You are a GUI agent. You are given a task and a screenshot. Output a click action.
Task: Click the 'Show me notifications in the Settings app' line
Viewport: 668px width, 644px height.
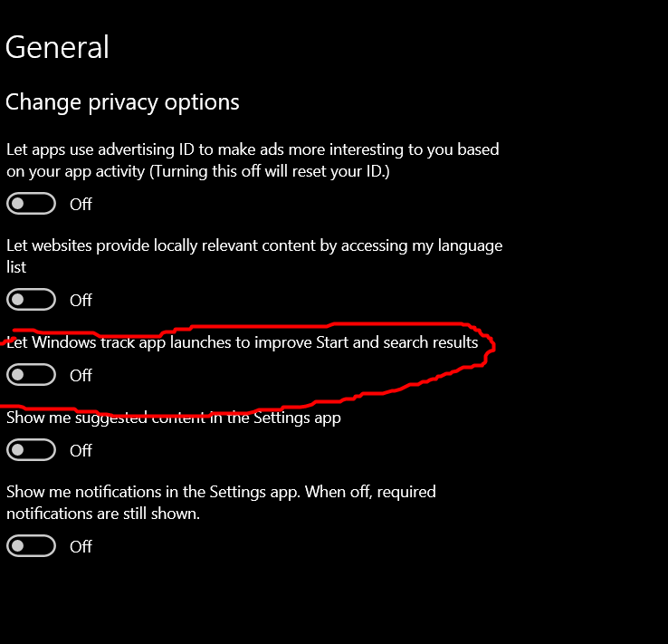tap(221, 492)
